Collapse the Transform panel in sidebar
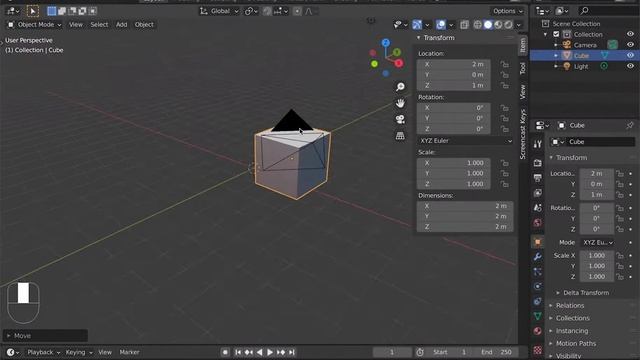640x360 pixels. click(x=418, y=38)
